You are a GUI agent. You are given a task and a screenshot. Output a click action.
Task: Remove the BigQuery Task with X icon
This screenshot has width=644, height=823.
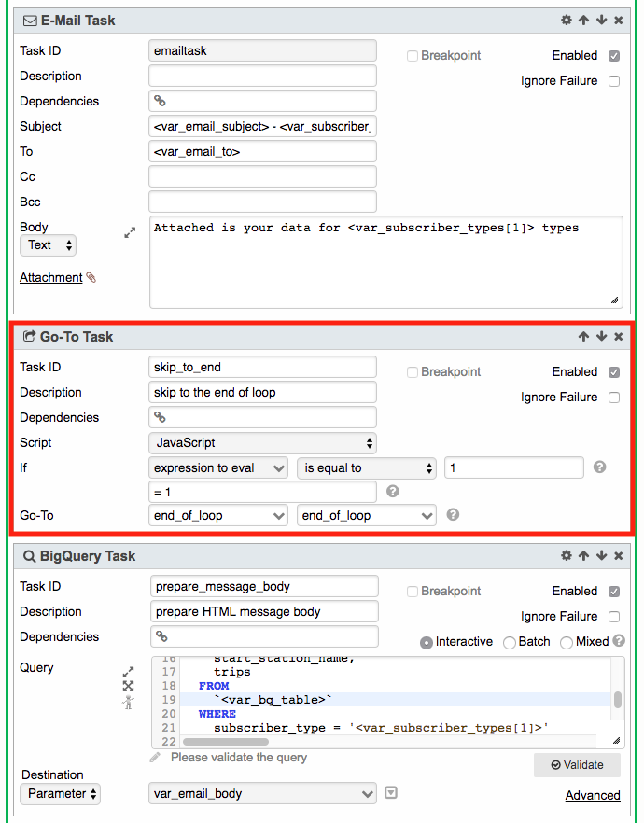(619, 555)
